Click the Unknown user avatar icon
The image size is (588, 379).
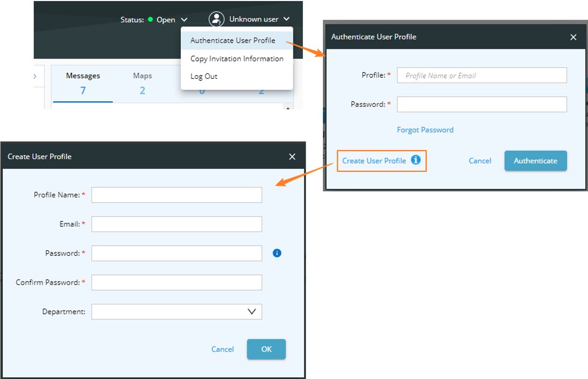click(217, 19)
